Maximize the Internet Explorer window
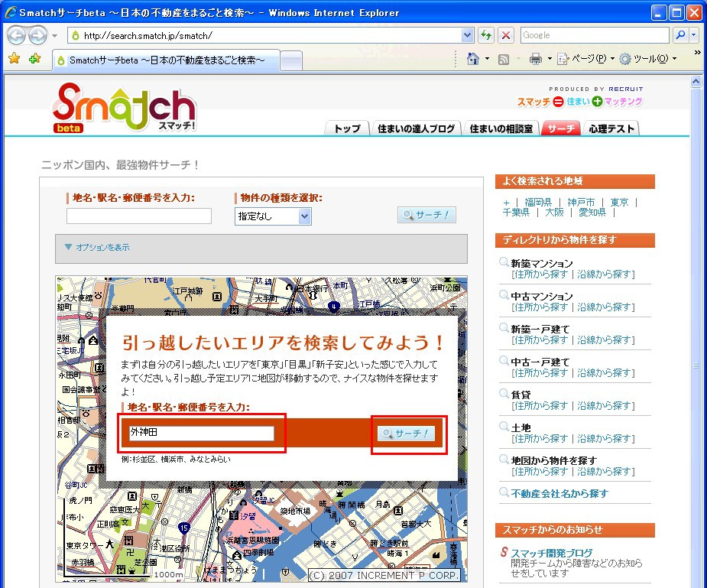 pos(676,12)
